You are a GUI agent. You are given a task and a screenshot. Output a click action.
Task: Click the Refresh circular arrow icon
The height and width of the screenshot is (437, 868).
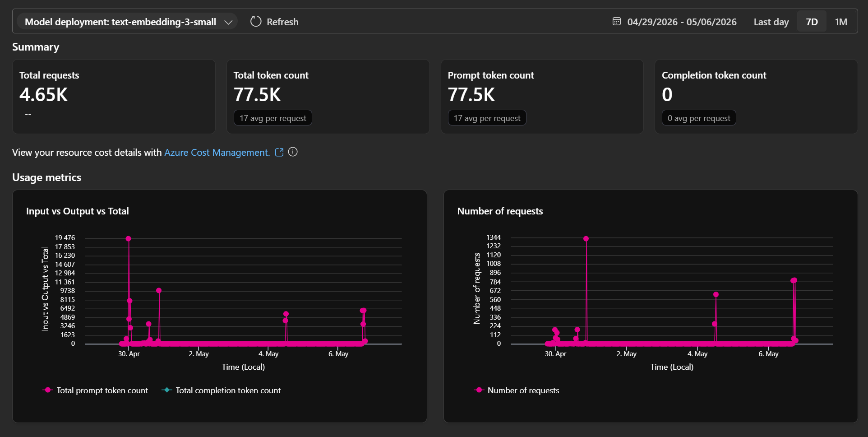point(256,21)
